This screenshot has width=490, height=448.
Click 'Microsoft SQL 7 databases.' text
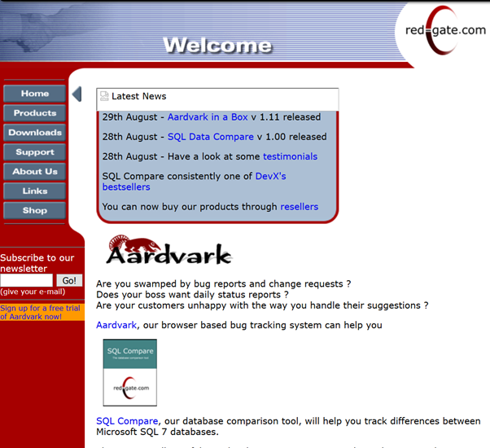(x=157, y=432)
